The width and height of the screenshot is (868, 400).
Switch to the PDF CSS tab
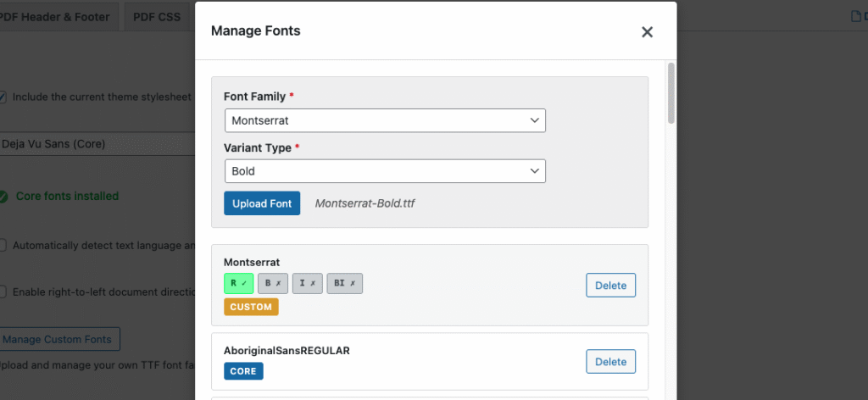[x=157, y=17]
